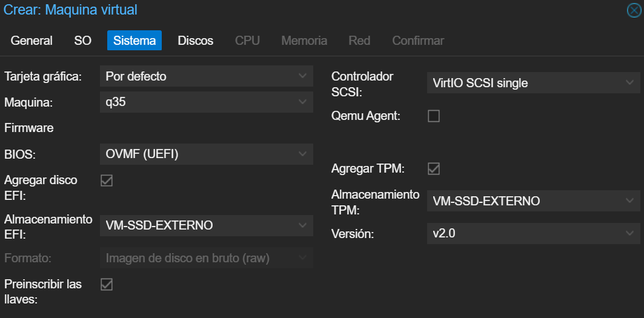This screenshot has height=318, width=644.
Task: Expand the Tarjeta gráfica dropdown arrow
Action: [303, 76]
